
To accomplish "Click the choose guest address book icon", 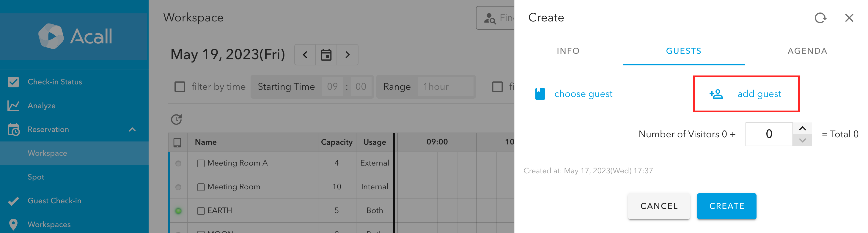I will coord(540,94).
